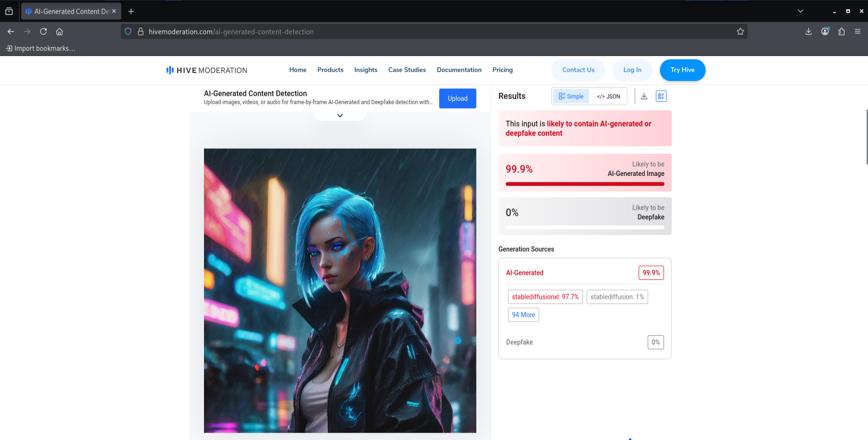The width and height of the screenshot is (868, 440).
Task: Click the large 99.9% result value
Action: point(519,169)
